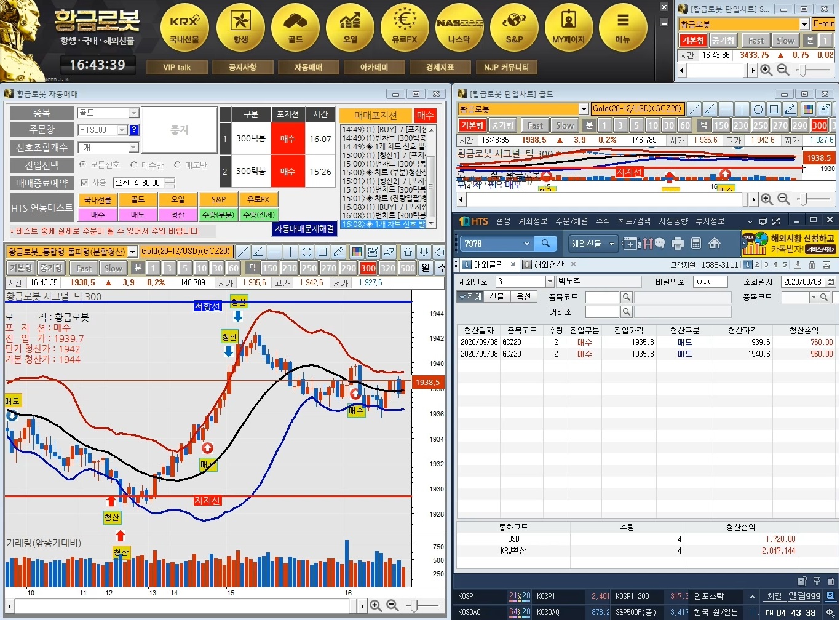Select rectangle drawing tool in main chart toolbar
Screen dimensions: 840x620
tap(322, 252)
